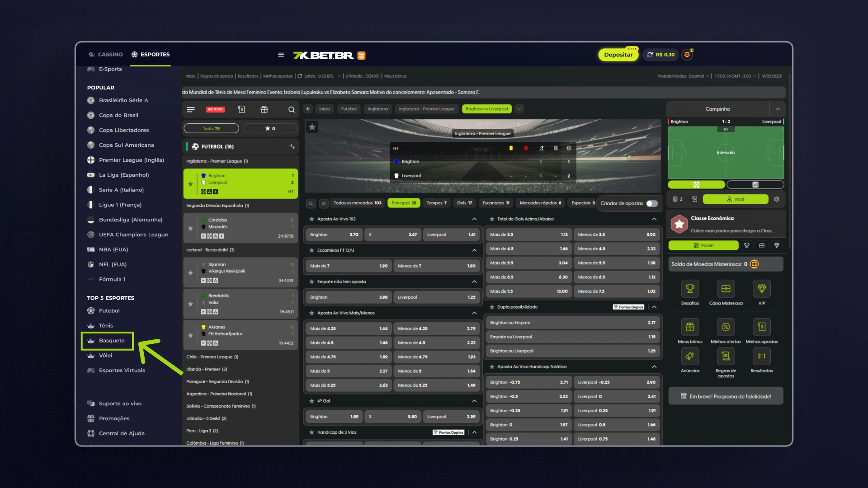Collapse the Aposta Ao Vivo 1X2 section

[x=474, y=219]
